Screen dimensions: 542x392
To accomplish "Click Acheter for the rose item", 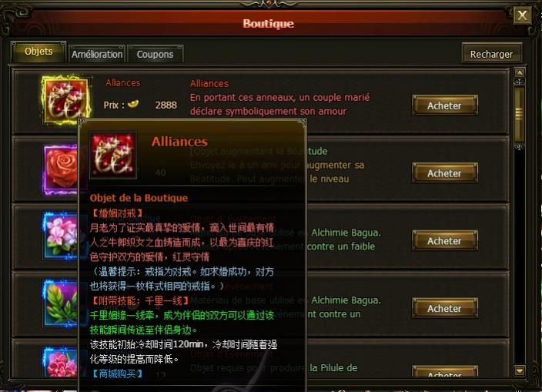I will click(444, 173).
